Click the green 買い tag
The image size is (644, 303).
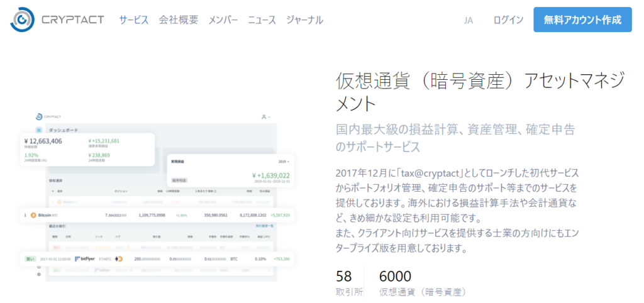coord(31,258)
